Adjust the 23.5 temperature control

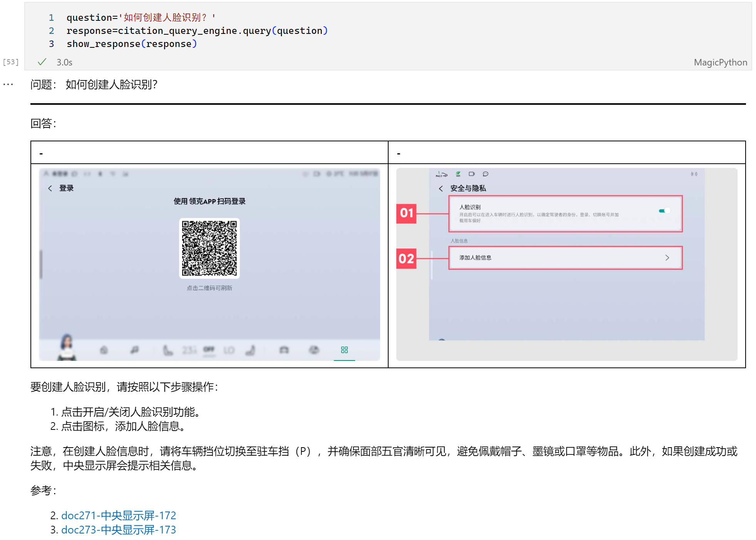click(x=189, y=349)
